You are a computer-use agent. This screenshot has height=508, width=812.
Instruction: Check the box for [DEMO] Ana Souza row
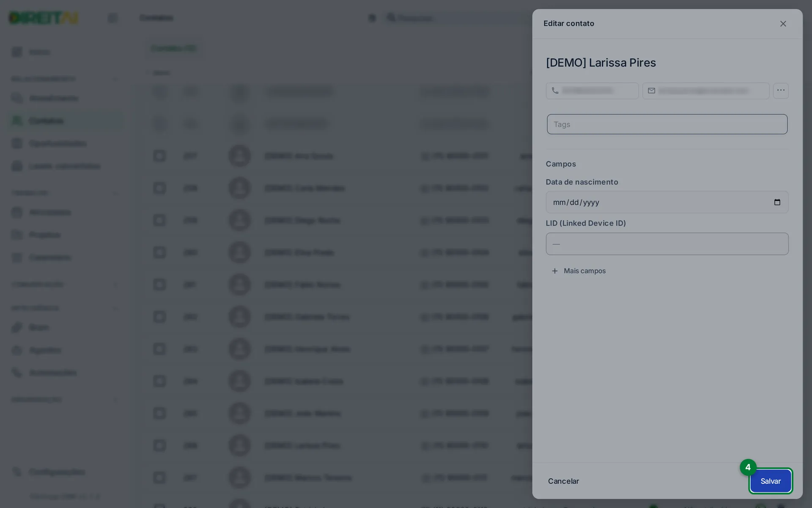[159, 156]
